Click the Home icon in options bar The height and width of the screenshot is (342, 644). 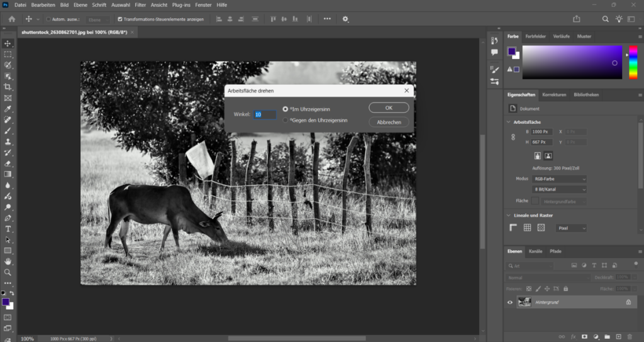(12, 19)
